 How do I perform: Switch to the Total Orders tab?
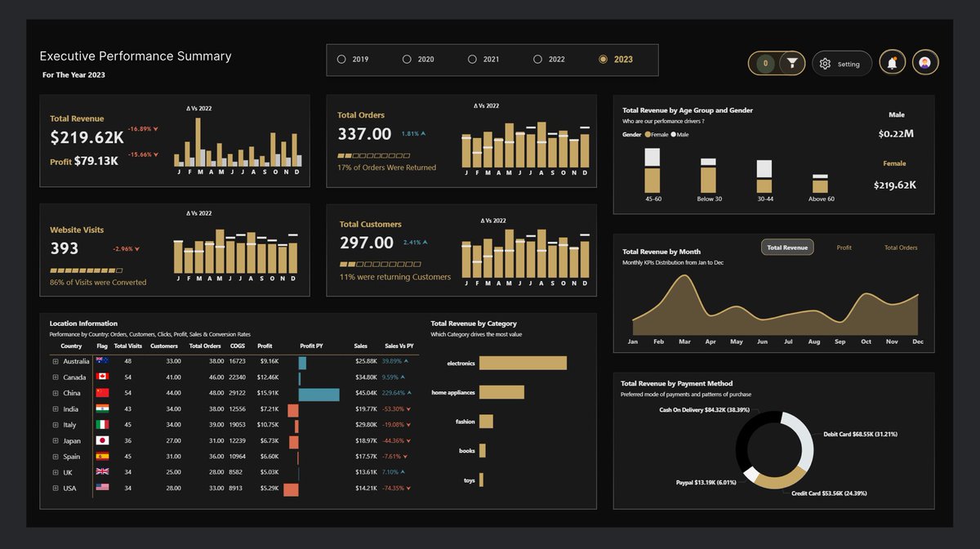pos(901,248)
